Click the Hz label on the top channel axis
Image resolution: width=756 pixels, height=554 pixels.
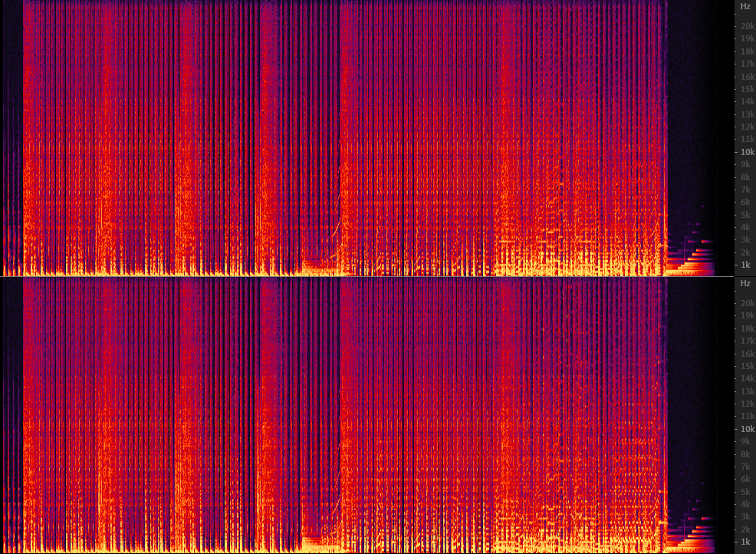[744, 6]
